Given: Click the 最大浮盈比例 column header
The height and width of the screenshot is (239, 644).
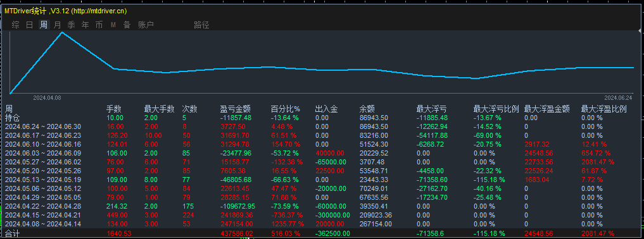Looking at the screenshot, I should (x=603, y=109).
